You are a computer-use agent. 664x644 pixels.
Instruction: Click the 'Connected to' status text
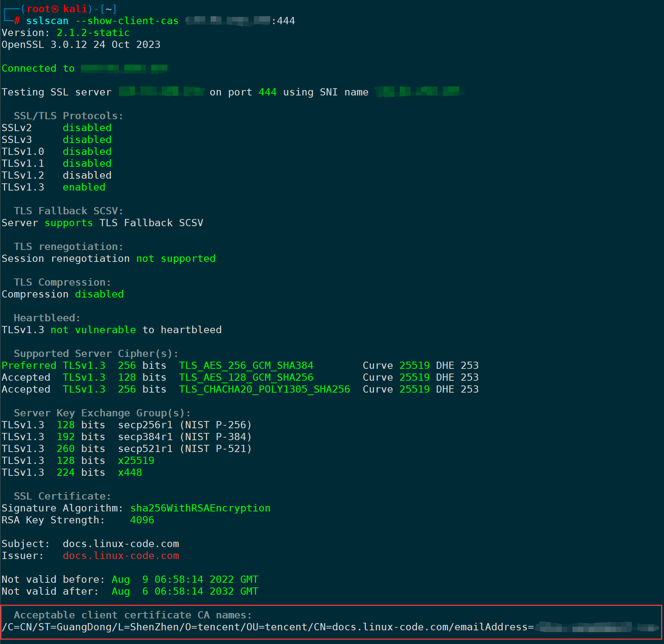(38, 68)
